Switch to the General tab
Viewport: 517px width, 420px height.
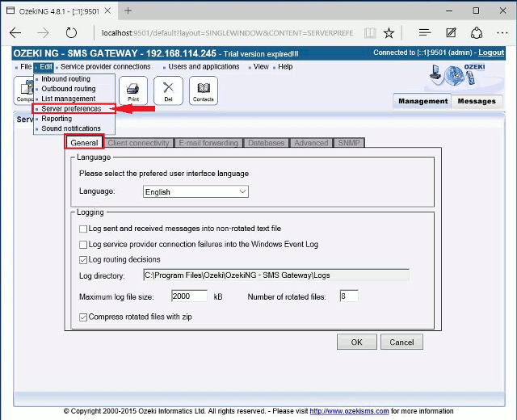click(x=84, y=143)
